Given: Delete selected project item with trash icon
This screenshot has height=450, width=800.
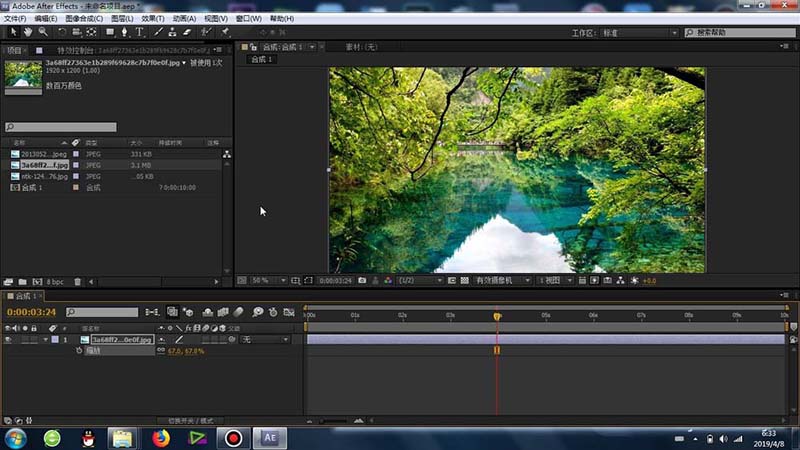Looking at the screenshot, I should click(78, 282).
